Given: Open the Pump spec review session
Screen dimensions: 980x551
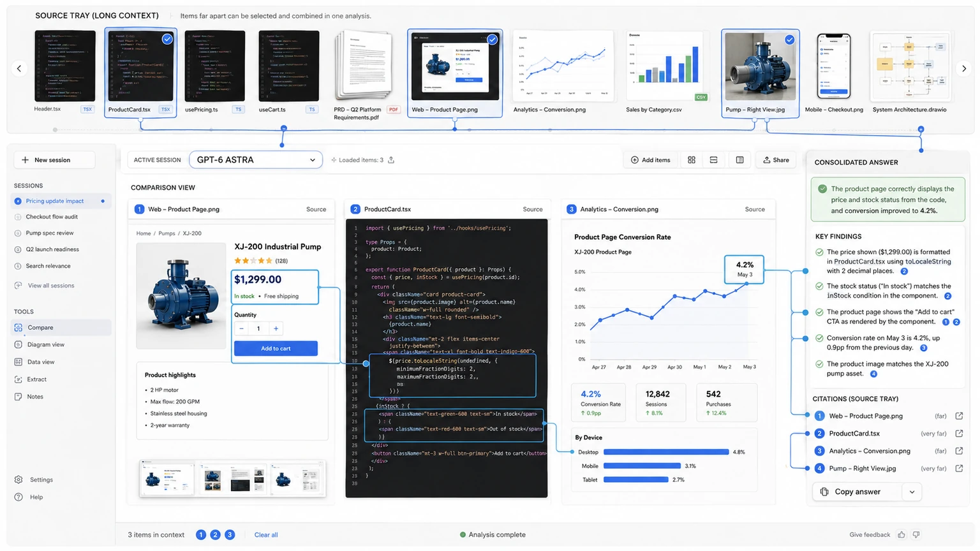Looking at the screenshot, I should (x=50, y=233).
